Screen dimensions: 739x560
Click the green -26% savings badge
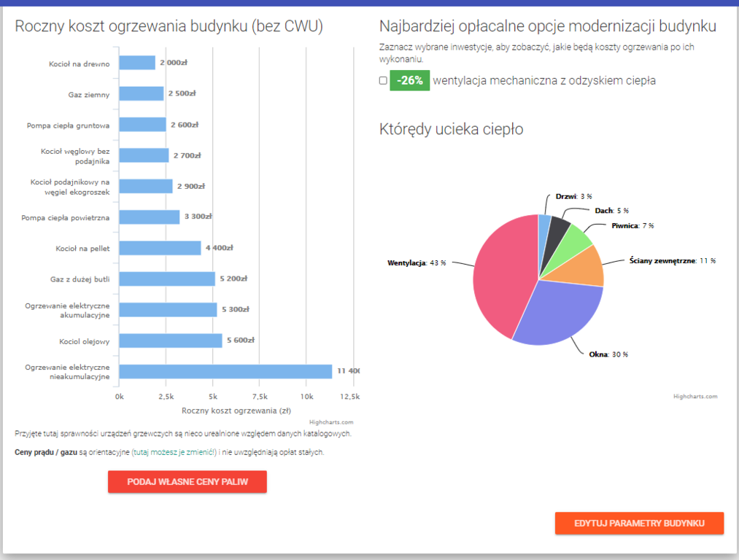coord(409,81)
